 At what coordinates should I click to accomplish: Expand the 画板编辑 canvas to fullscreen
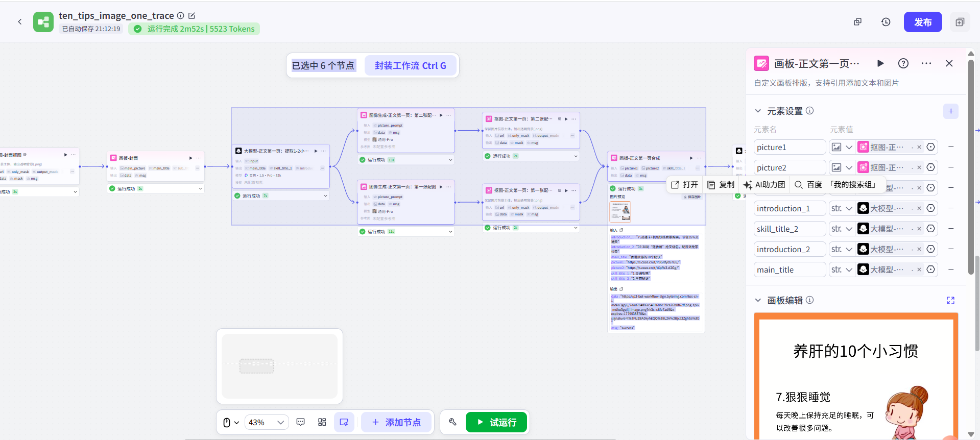point(950,301)
